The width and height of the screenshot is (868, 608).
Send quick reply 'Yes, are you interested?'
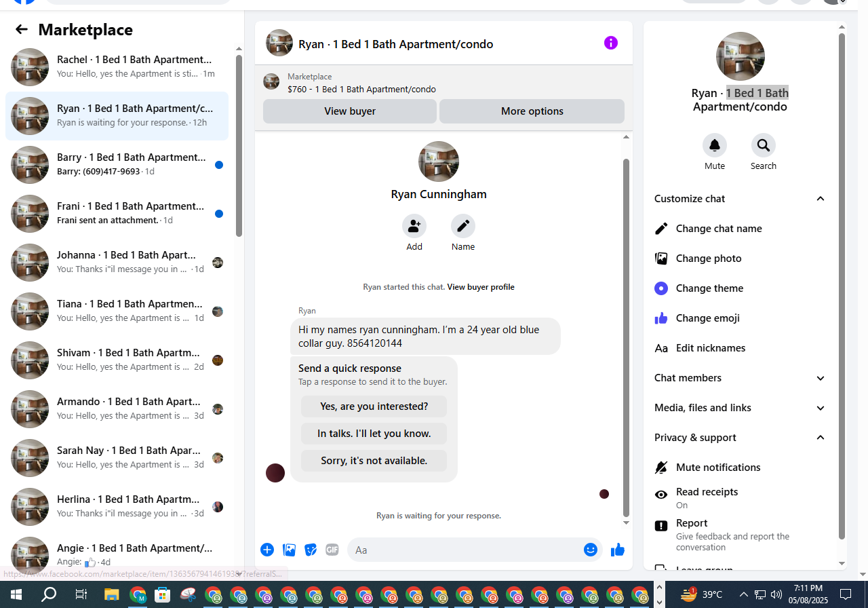tap(374, 406)
